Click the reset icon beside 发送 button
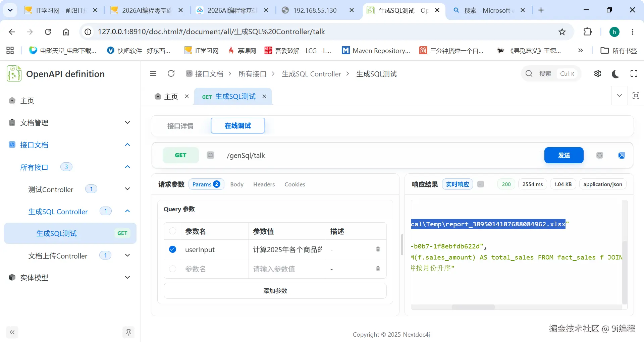The width and height of the screenshot is (644, 342). click(x=600, y=155)
